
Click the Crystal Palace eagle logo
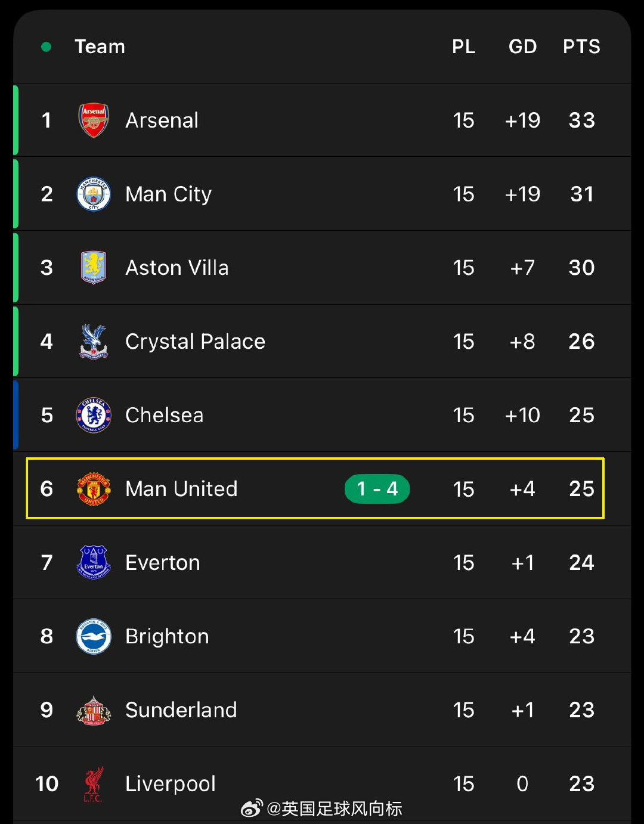click(94, 342)
